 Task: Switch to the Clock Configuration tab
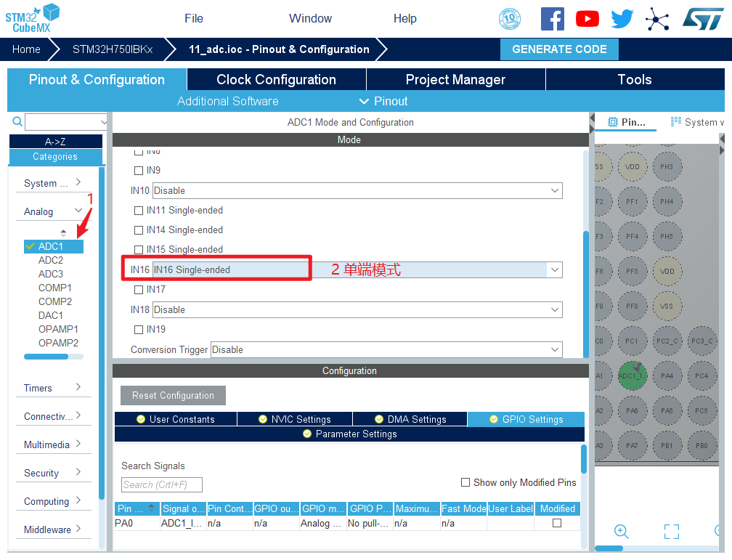276,80
